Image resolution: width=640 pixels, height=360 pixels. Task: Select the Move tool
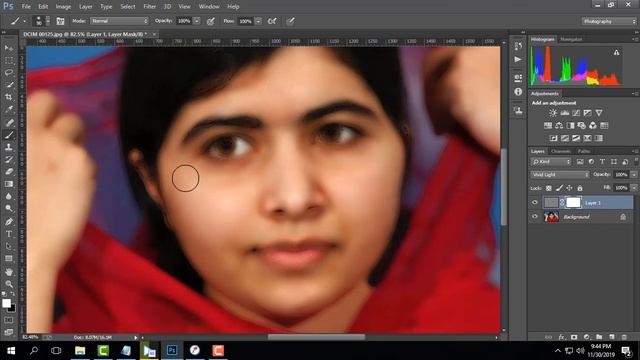tap(9, 48)
